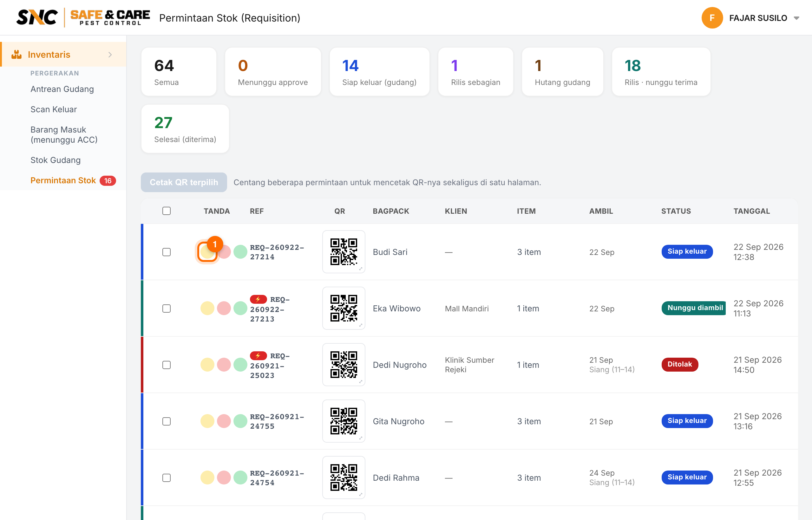Set red mark on Budi Sari row
The image size is (812, 520).
point(224,252)
